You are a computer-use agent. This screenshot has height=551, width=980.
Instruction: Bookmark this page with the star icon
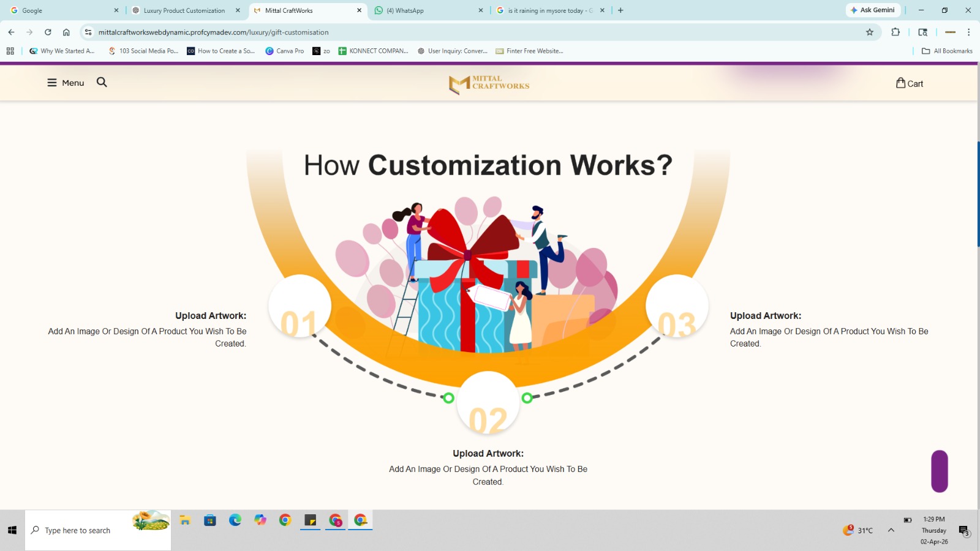869,32
